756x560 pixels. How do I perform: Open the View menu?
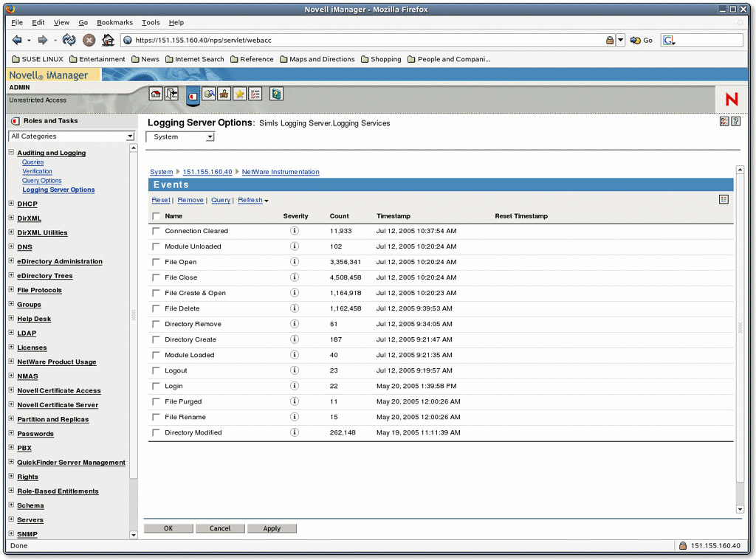click(x=61, y=22)
